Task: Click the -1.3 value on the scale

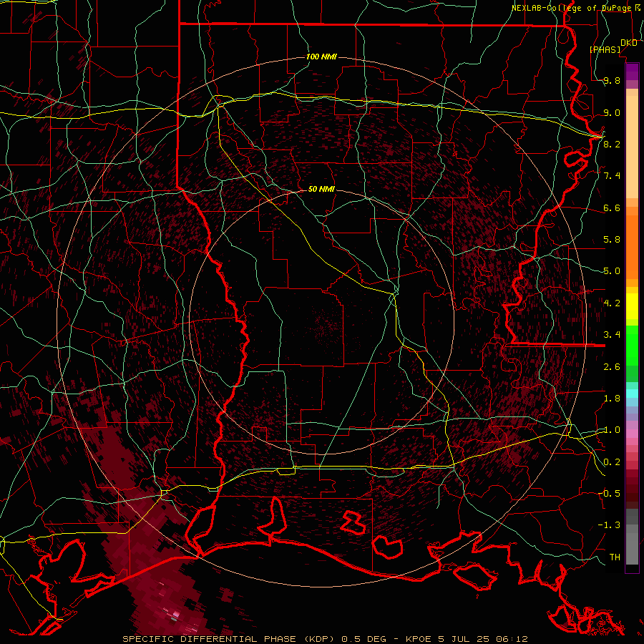Action: 609,525
